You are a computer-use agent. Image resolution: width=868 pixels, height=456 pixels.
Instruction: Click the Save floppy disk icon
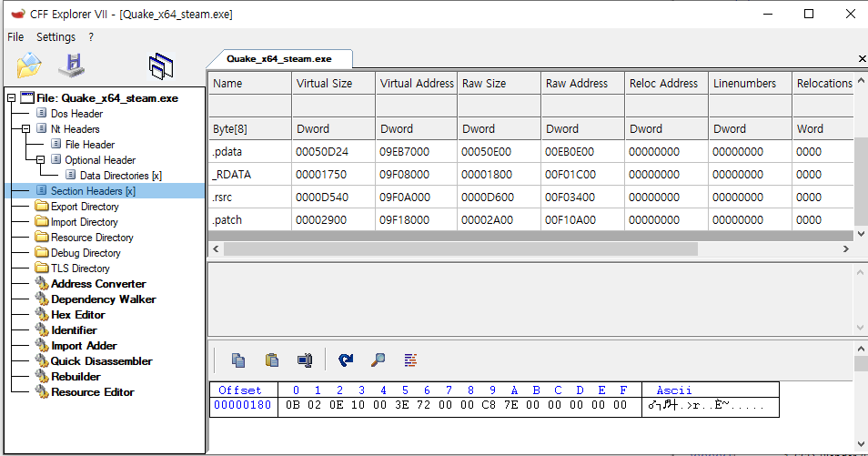[x=72, y=66]
